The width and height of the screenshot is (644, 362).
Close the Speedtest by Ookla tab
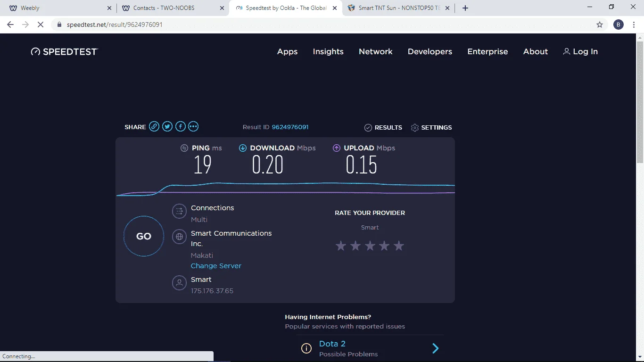(x=335, y=8)
